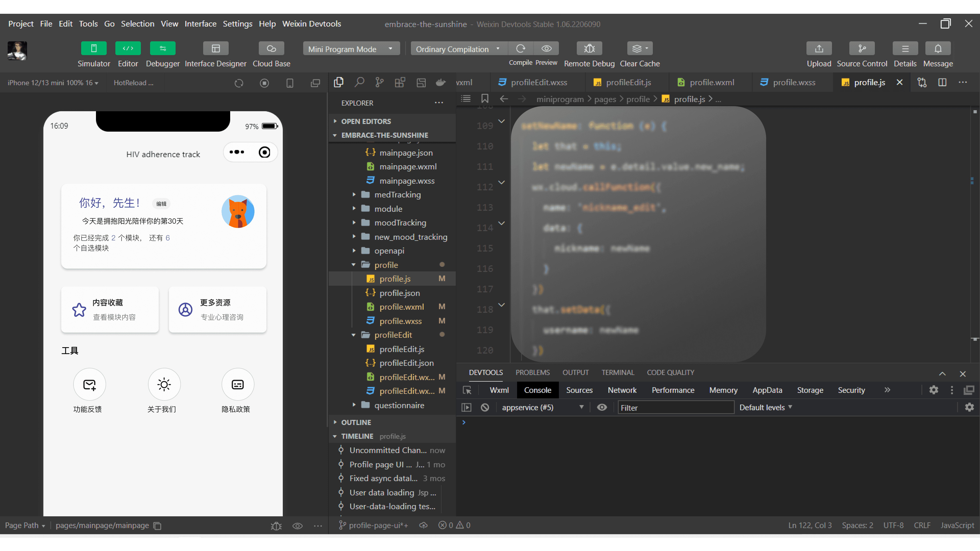980x551 pixels.
Task: Open the Mini Program Mode dropdown
Action: point(351,49)
